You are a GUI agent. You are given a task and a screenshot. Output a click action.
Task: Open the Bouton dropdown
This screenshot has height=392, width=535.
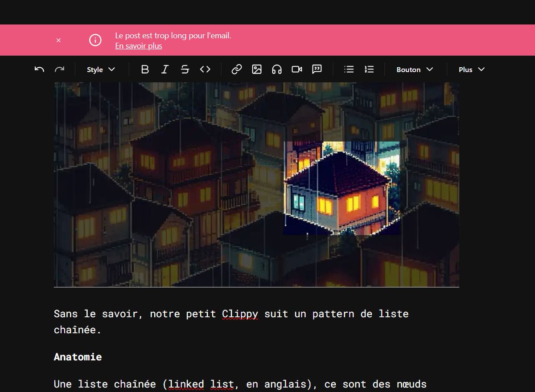[x=415, y=69]
